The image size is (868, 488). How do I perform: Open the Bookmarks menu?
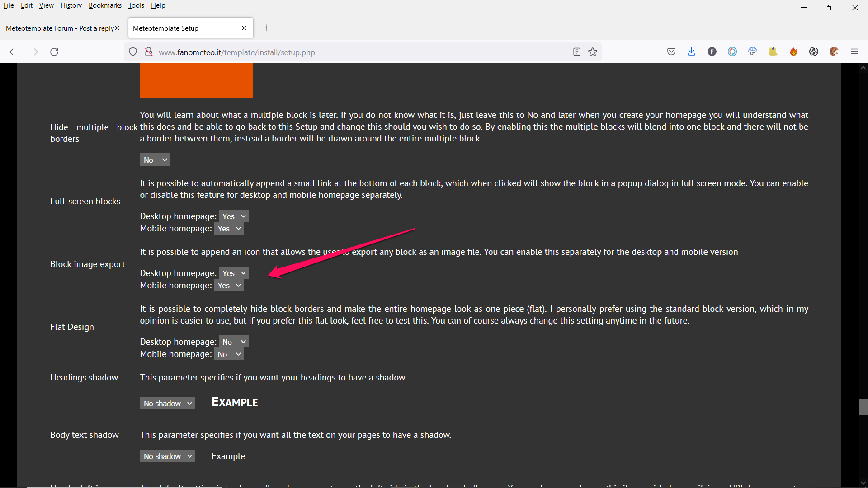coord(105,5)
